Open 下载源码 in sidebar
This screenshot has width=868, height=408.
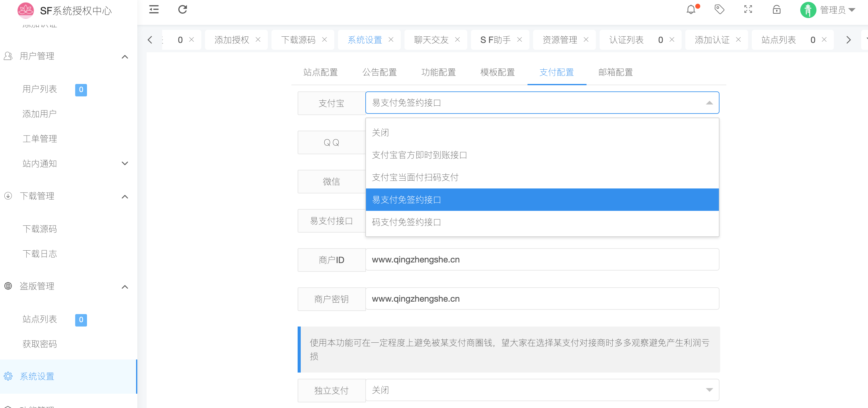tap(40, 229)
